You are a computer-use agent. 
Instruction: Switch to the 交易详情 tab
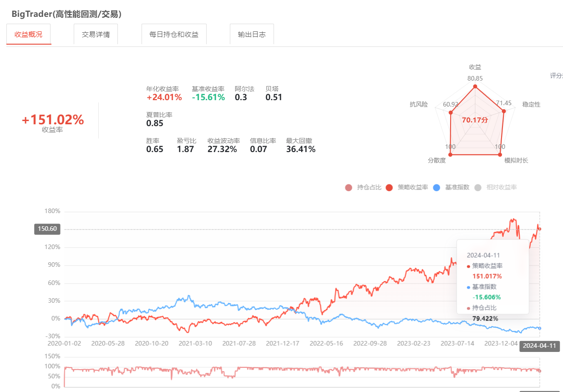click(x=96, y=35)
